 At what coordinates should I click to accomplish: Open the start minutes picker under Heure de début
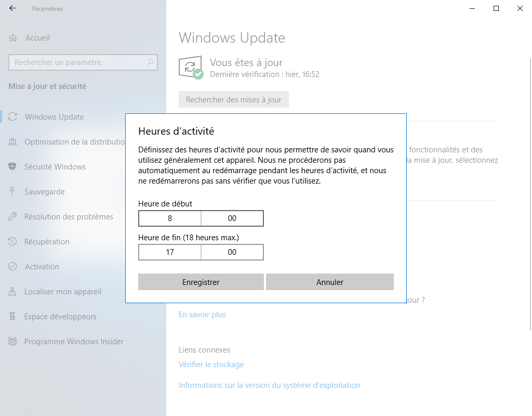(x=232, y=218)
